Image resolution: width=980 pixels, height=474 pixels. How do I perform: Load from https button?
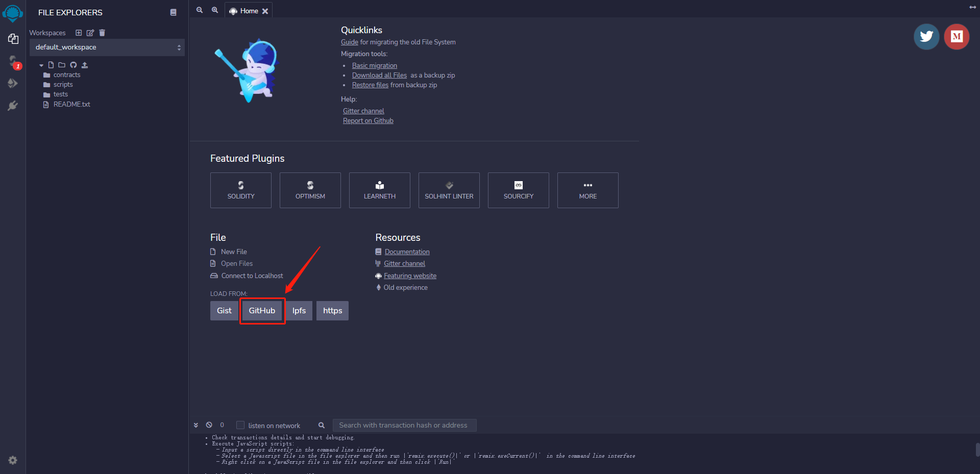[332, 311]
